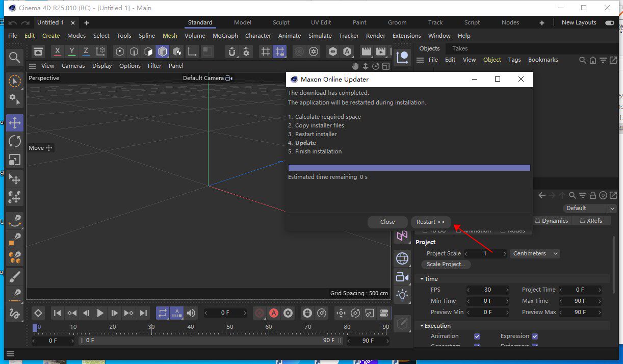Toggle workplane grid icon
Image resolution: width=623 pixels, height=364 pixels.
[x=265, y=51]
